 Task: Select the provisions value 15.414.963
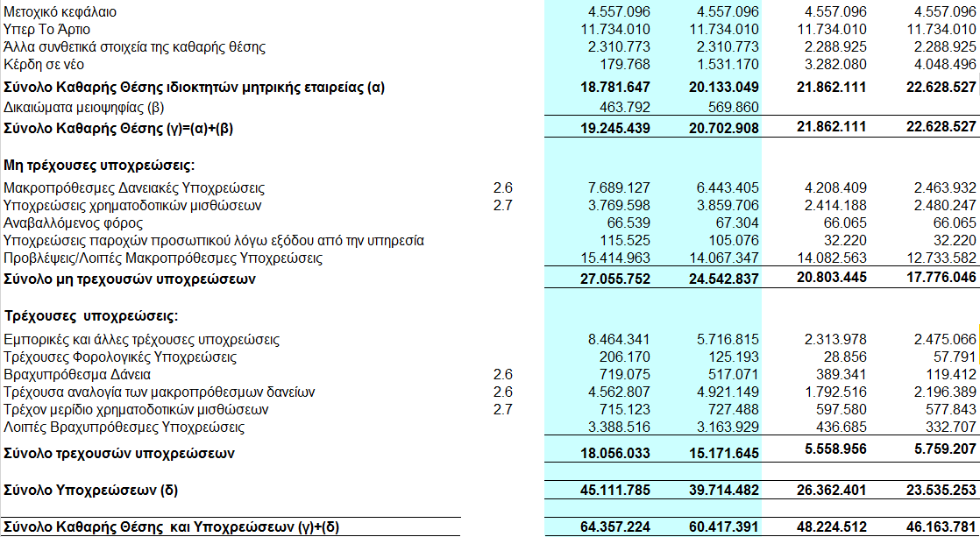click(x=615, y=258)
